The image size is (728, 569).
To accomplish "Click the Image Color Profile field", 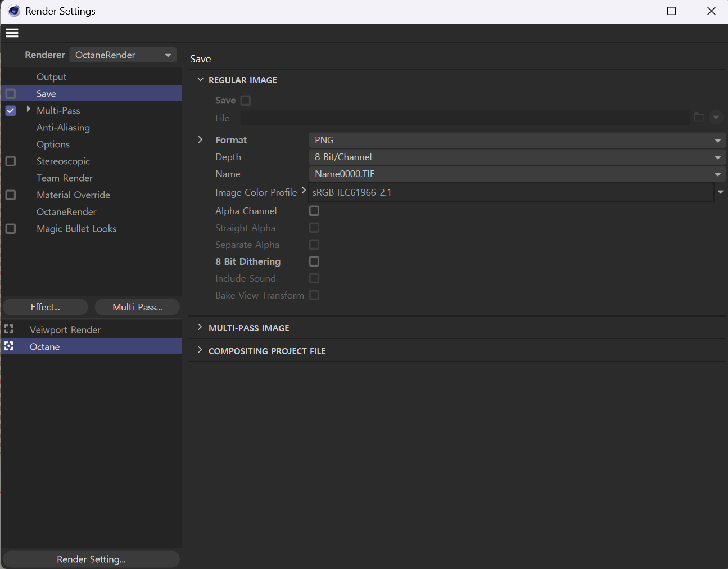I will tap(510, 192).
